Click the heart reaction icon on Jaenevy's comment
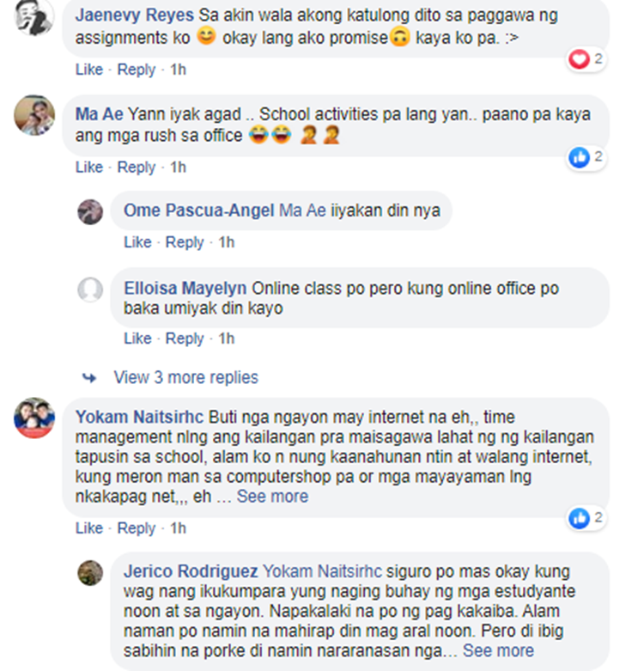Viewport: 644px width, 671px height. click(579, 59)
